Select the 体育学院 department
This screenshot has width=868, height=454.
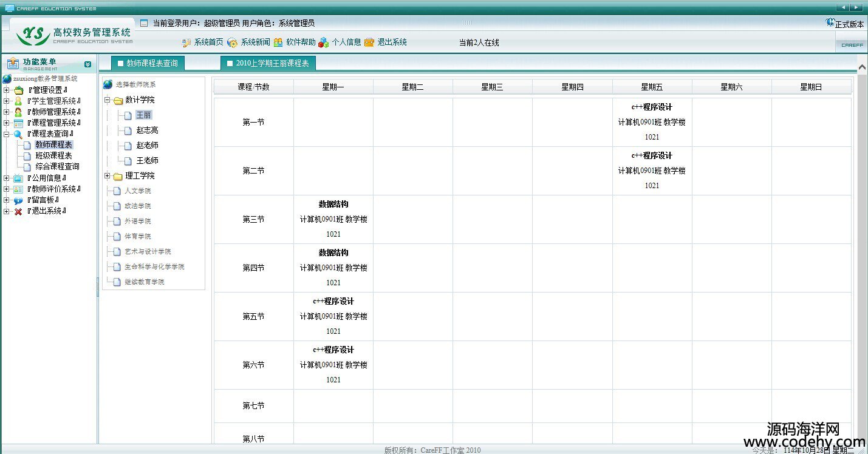[138, 237]
